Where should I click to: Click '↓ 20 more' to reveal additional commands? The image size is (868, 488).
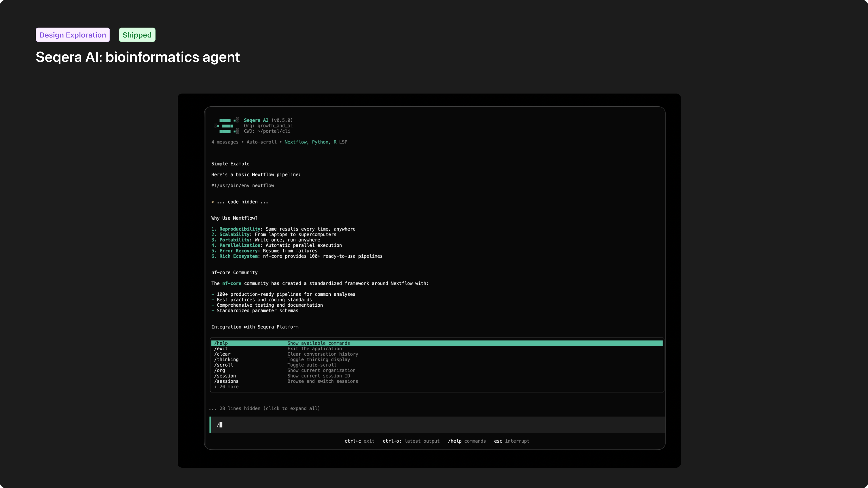[x=227, y=387]
